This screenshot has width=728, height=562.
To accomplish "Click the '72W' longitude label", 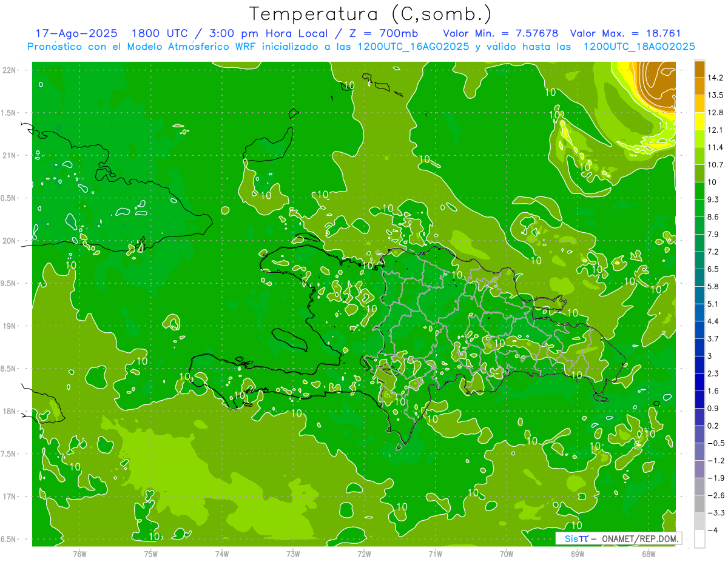I will coord(364,554).
